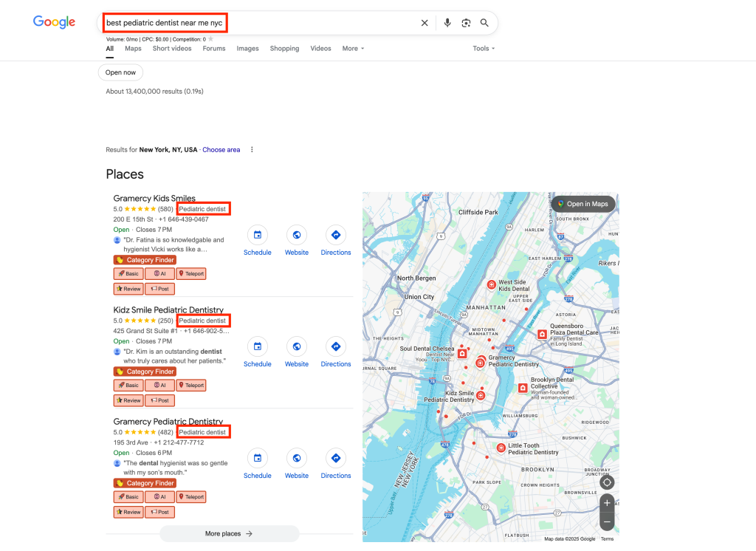Clear the search box with the X icon

pos(425,23)
